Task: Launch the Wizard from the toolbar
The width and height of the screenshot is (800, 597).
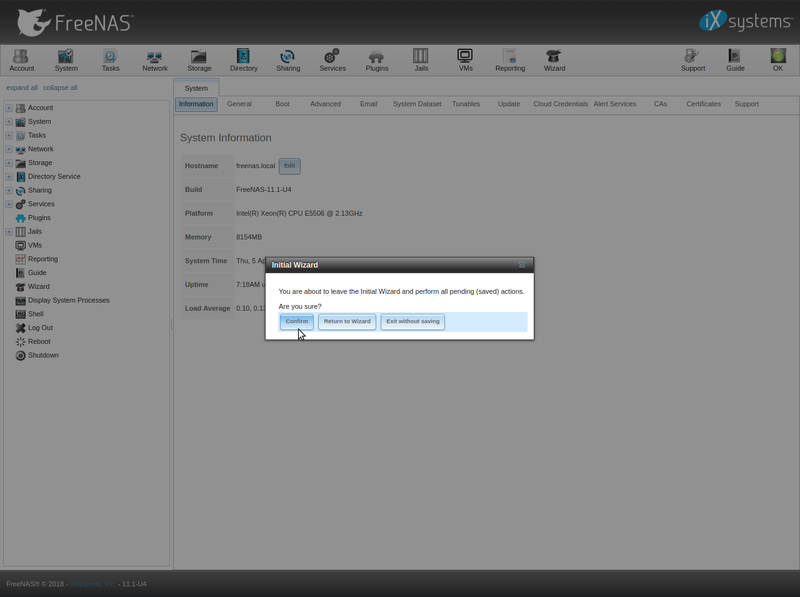Action: click(x=554, y=60)
